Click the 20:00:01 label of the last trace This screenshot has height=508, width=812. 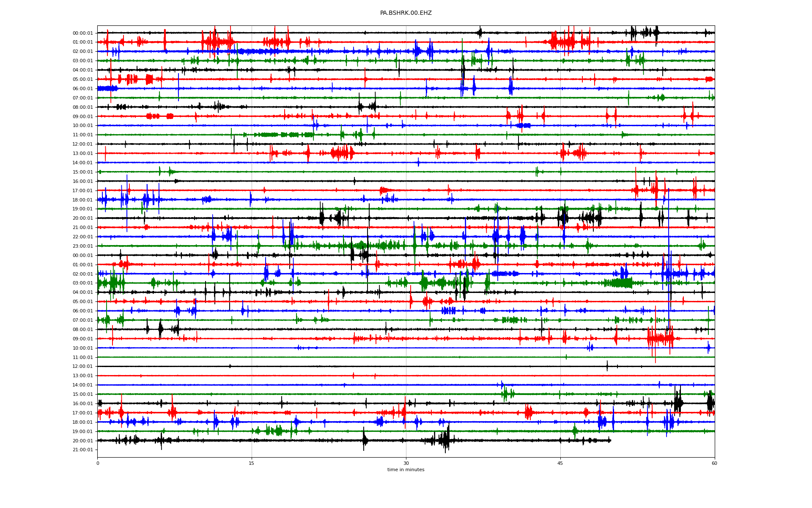(82, 441)
